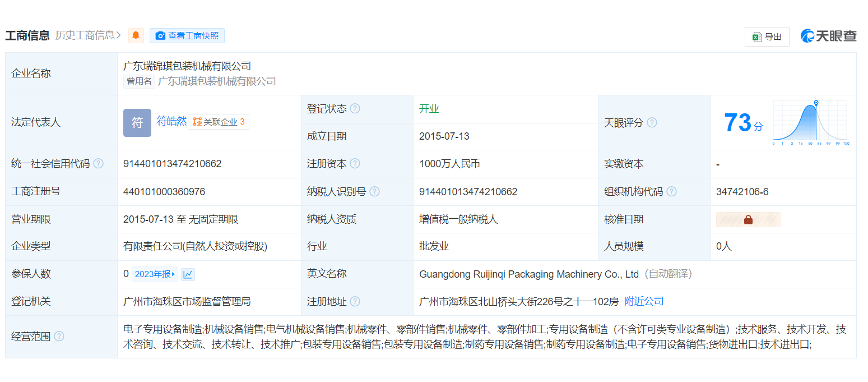Image resolution: width=868 pixels, height=382 pixels.
Task: Open 查看工商快照 snapshot button
Action: click(x=187, y=36)
